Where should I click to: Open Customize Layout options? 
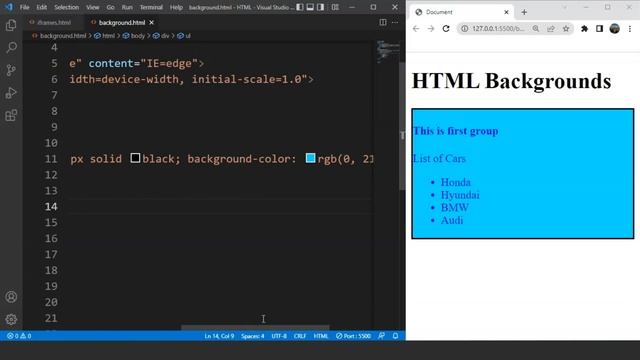[335, 7]
